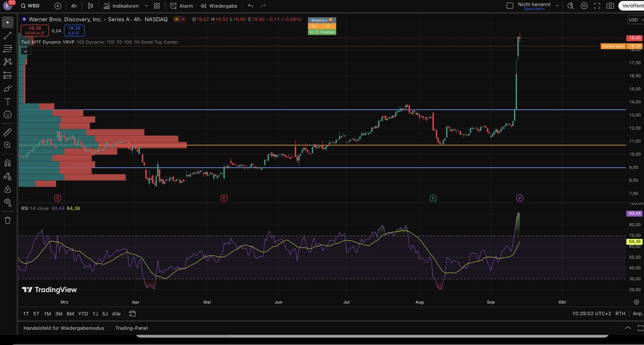
Task: Select the cursor tool in left toolbar
Action: tap(8, 23)
